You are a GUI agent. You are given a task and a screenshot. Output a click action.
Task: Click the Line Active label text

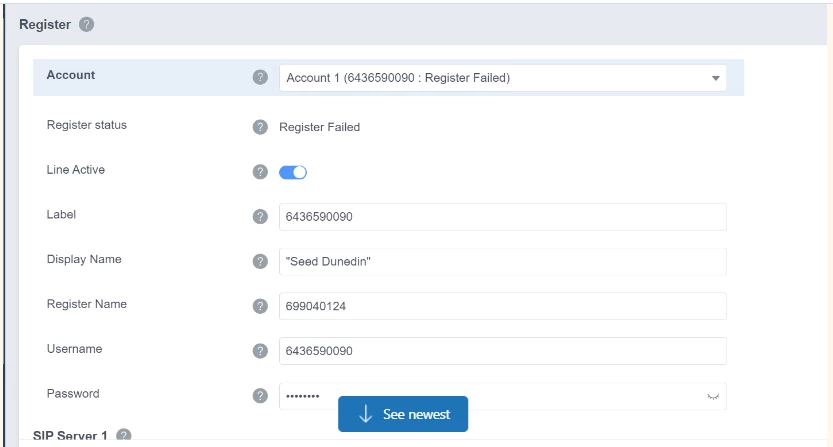coord(75,170)
